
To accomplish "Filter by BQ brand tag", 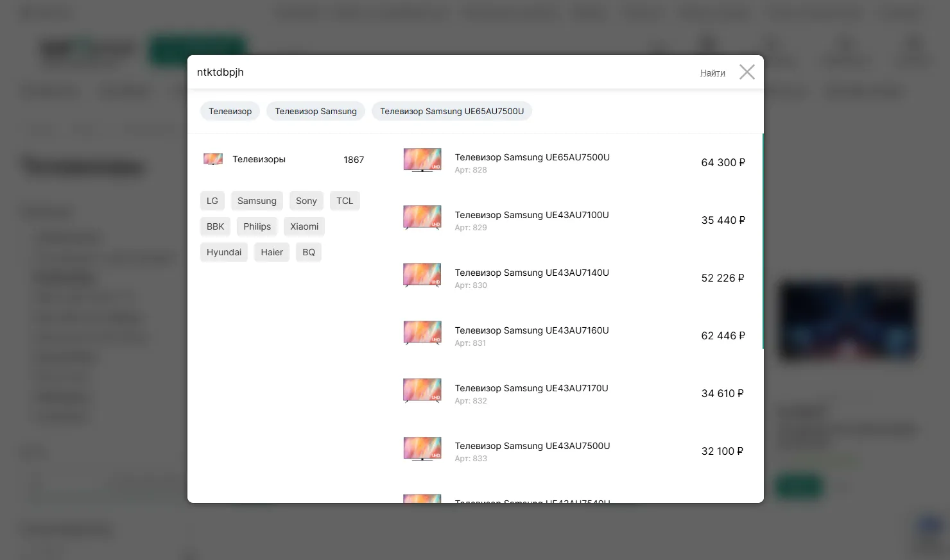I will (x=309, y=252).
